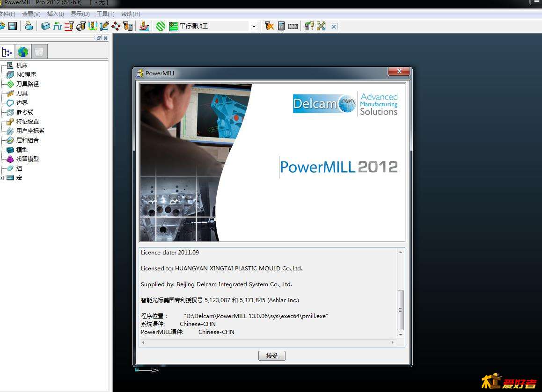Expand the 宏 tree node
Image resolution: width=542 pixels, height=392 pixels.
click(x=2, y=178)
